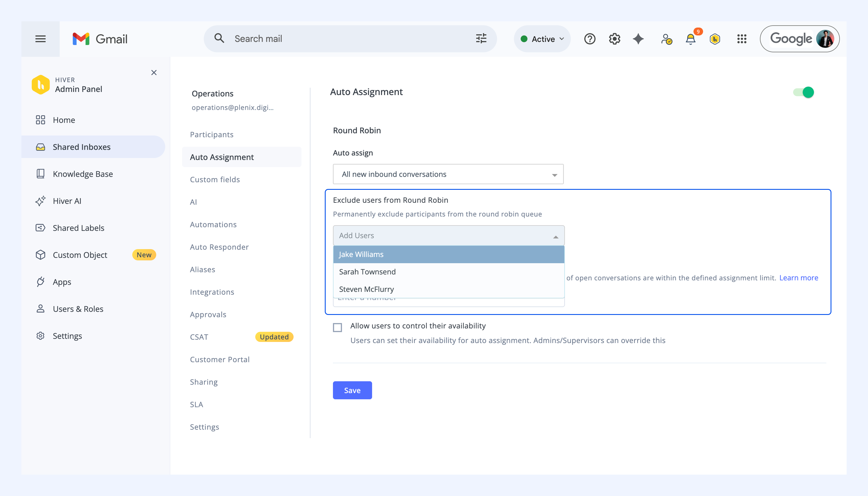This screenshot has width=868, height=496.
Task: Follow the Learn more link
Action: (798, 278)
